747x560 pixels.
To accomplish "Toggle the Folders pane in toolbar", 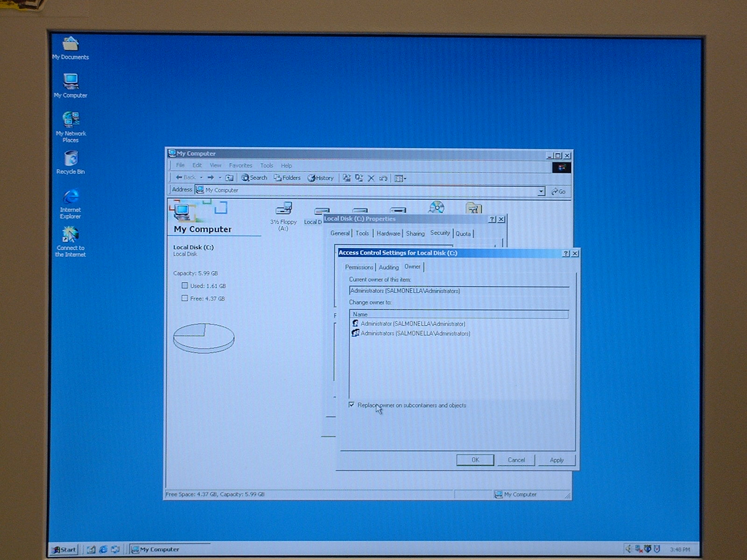I will 287,178.
